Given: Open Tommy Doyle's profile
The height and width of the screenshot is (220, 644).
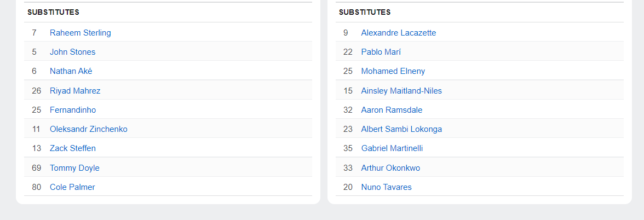Looking at the screenshot, I should tap(74, 168).
